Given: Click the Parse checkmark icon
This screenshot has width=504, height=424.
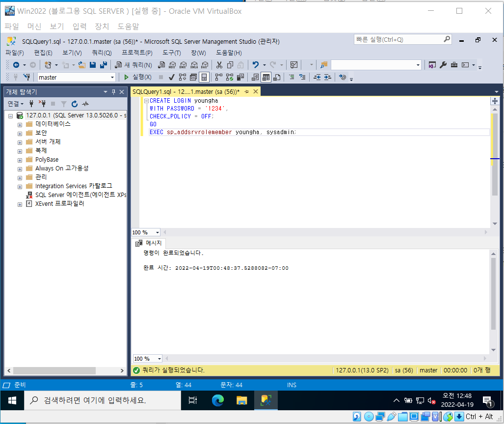Looking at the screenshot, I should (172, 77).
